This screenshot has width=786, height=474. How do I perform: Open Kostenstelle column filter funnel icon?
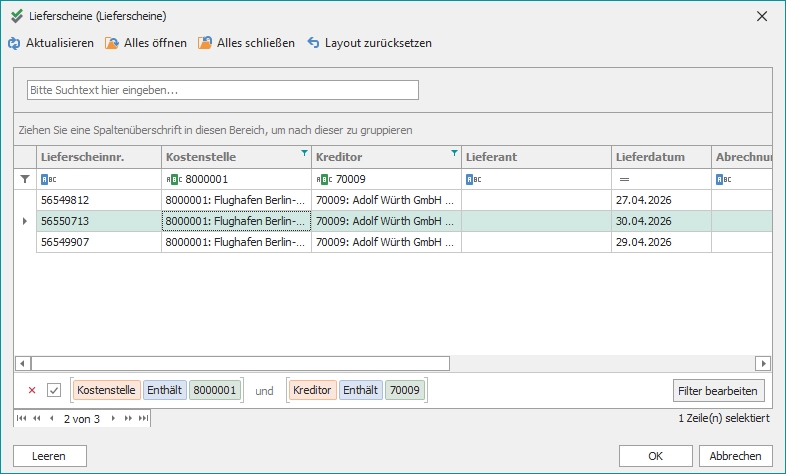click(304, 153)
